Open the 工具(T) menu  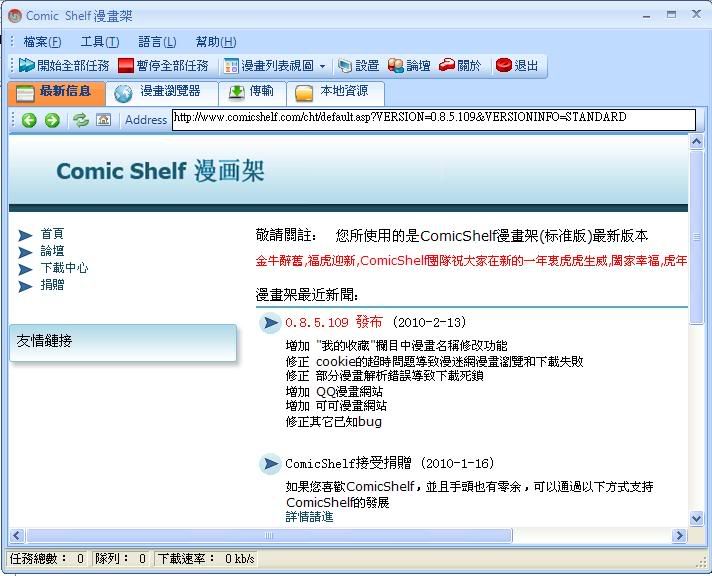pos(99,42)
